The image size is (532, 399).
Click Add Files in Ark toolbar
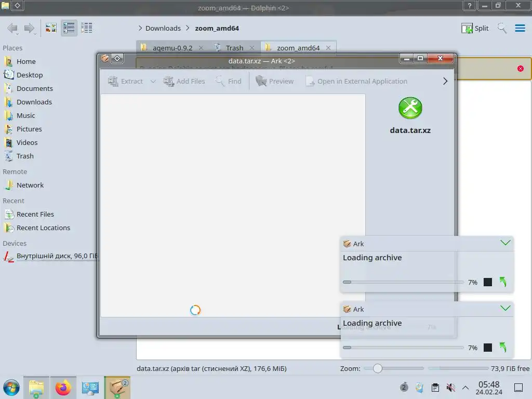point(184,81)
